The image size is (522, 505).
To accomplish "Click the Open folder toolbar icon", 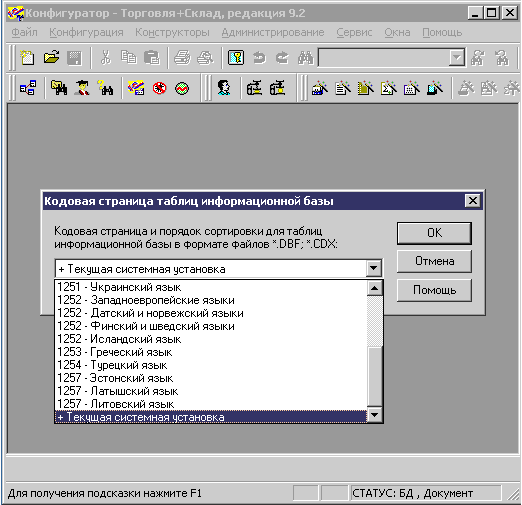I will pyautogui.click(x=51, y=57).
